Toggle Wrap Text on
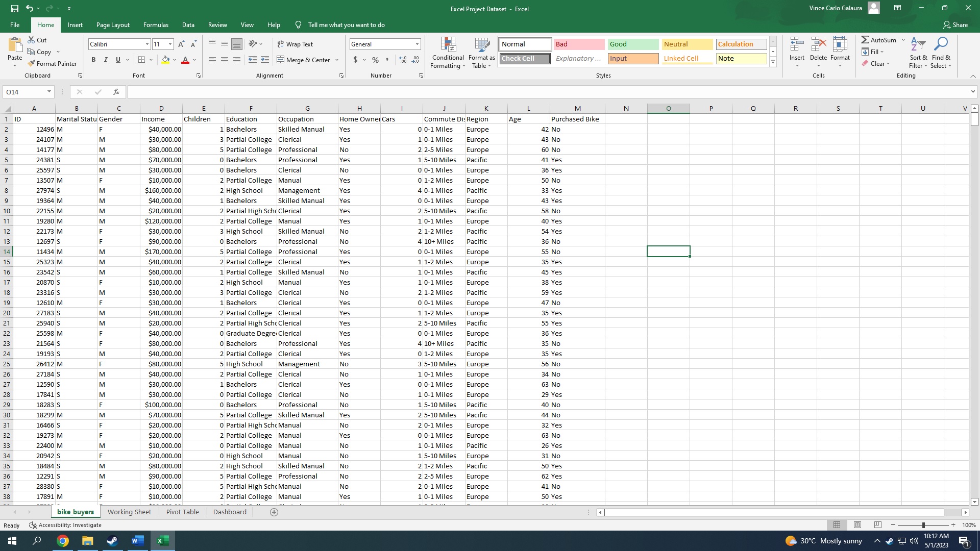The height and width of the screenshot is (551, 980). click(x=295, y=44)
